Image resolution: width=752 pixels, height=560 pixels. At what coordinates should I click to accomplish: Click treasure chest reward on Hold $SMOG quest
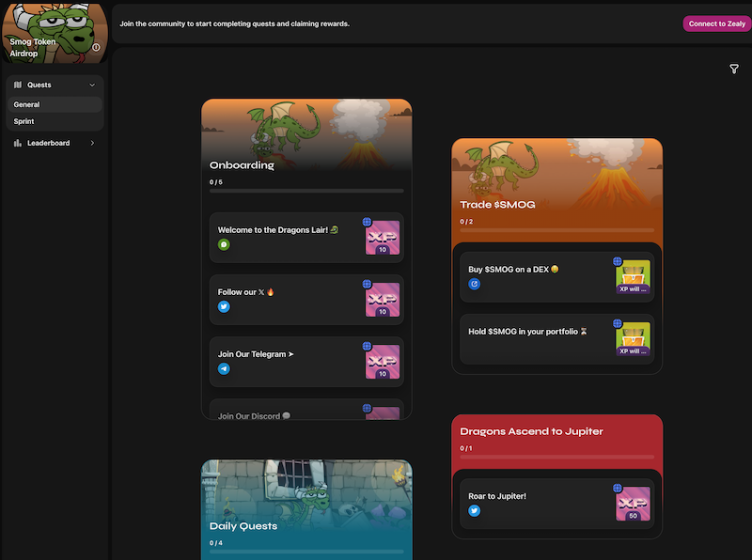click(633, 339)
